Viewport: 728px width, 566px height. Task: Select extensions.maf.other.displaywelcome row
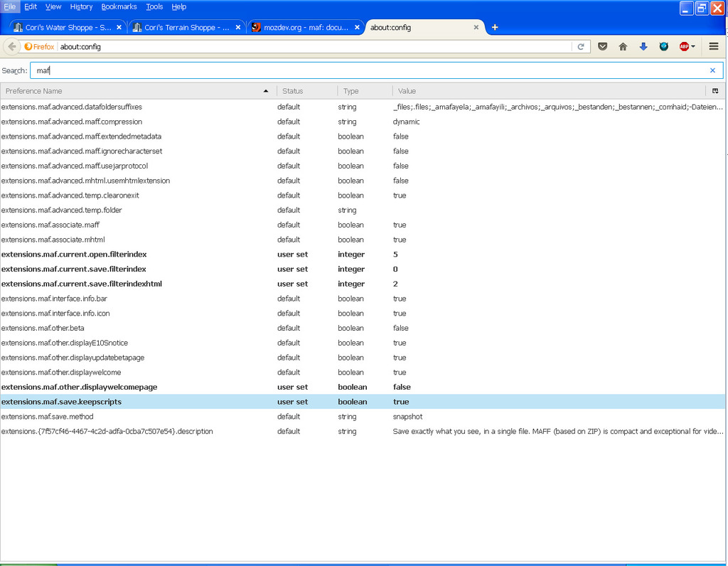tap(363, 373)
